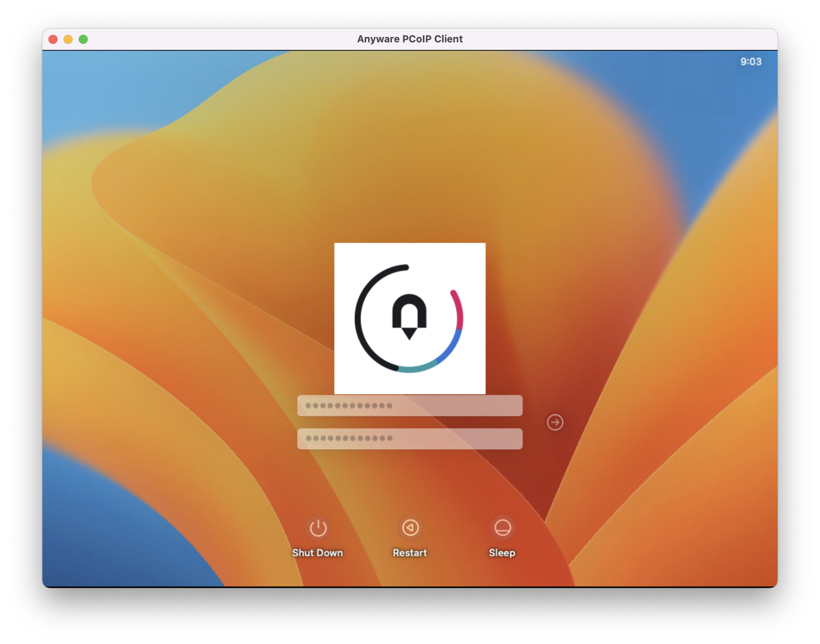Click the Shut Down power icon

tap(318, 527)
